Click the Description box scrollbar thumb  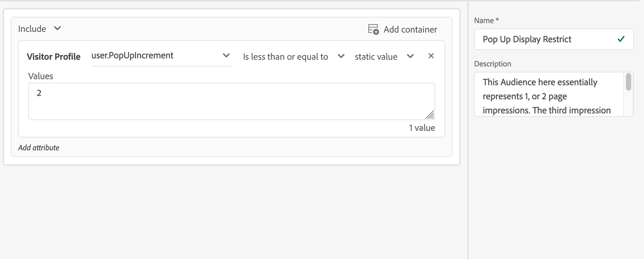tap(629, 82)
